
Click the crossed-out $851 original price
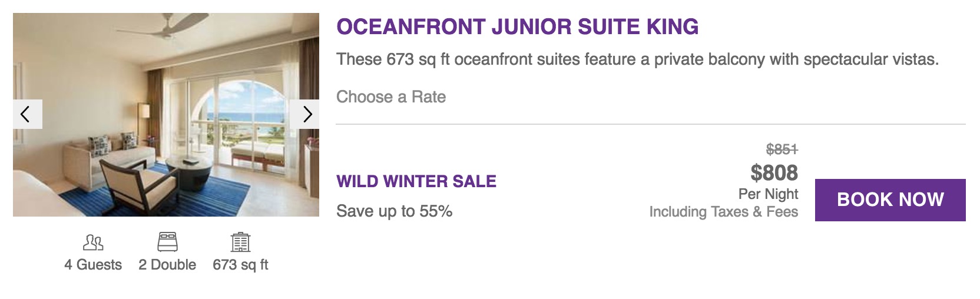pyautogui.click(x=782, y=149)
